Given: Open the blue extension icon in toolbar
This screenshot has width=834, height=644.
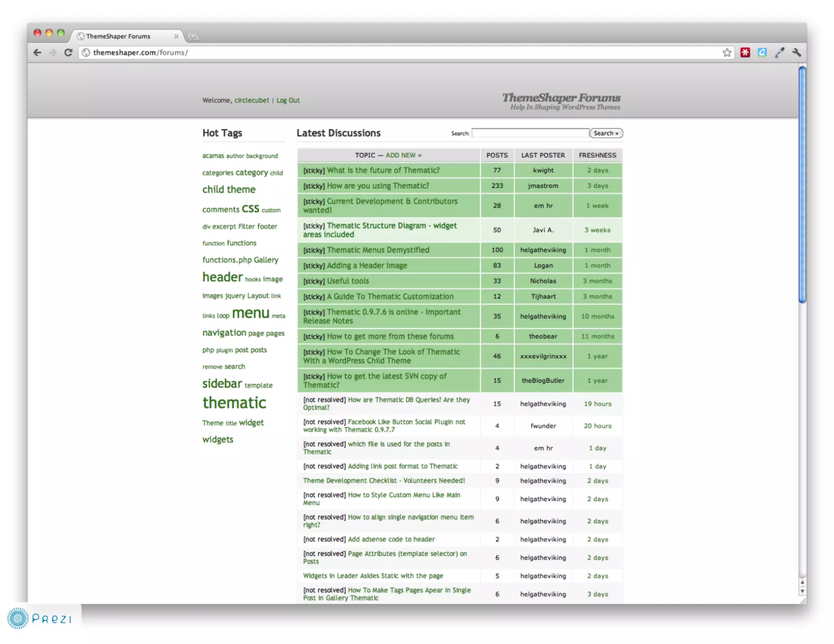Looking at the screenshot, I should (762, 53).
